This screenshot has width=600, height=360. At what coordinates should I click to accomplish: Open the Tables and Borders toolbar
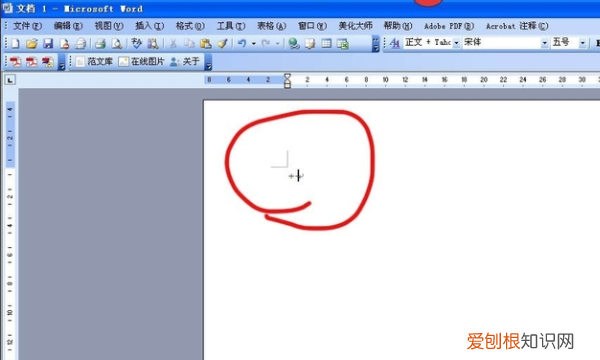click(x=310, y=44)
